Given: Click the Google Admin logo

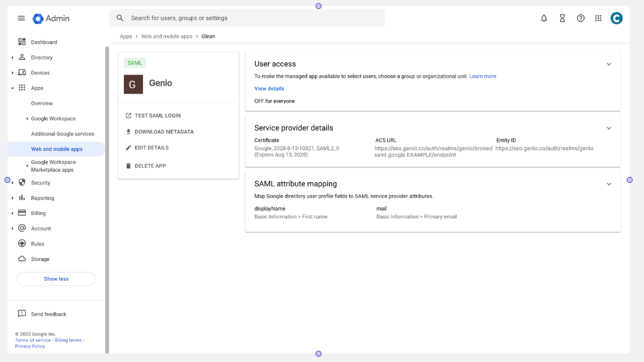Looking at the screenshot, I should (51, 18).
